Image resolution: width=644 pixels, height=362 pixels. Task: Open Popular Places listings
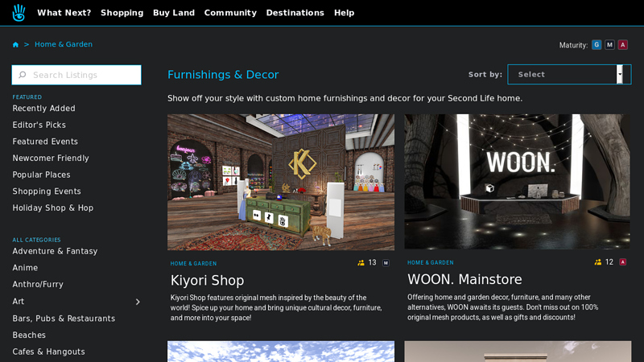(x=42, y=175)
